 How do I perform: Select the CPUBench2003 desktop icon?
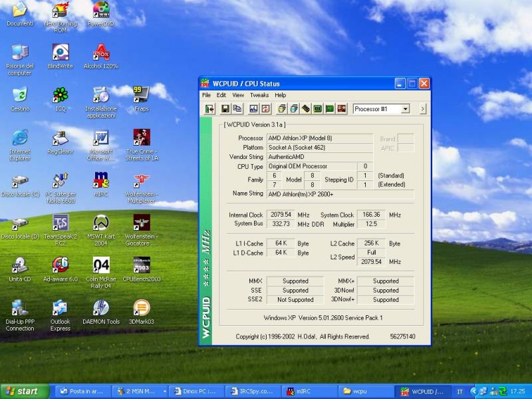pos(142,270)
